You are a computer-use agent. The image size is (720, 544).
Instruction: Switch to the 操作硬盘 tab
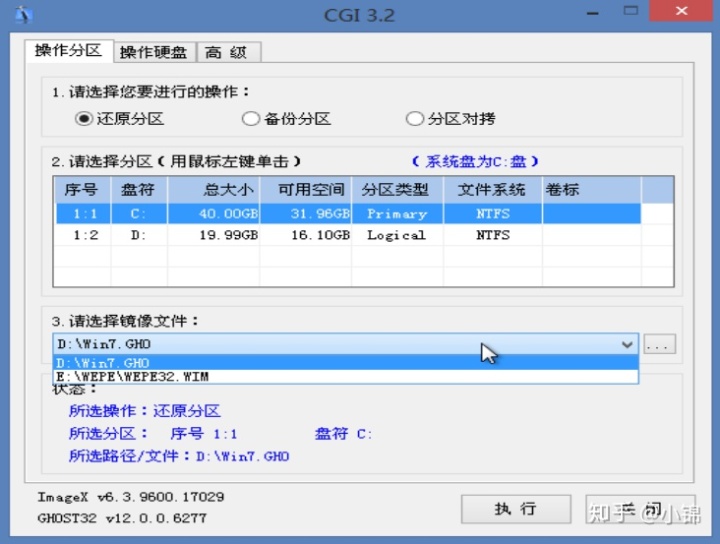[154, 52]
